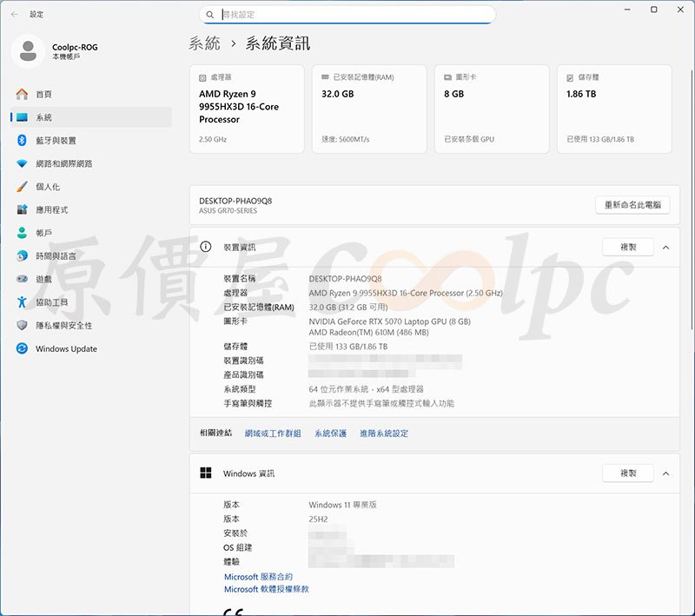Image resolution: width=695 pixels, height=616 pixels.
Task: Click the 時間與語言 globe clock icon
Action: click(22, 256)
